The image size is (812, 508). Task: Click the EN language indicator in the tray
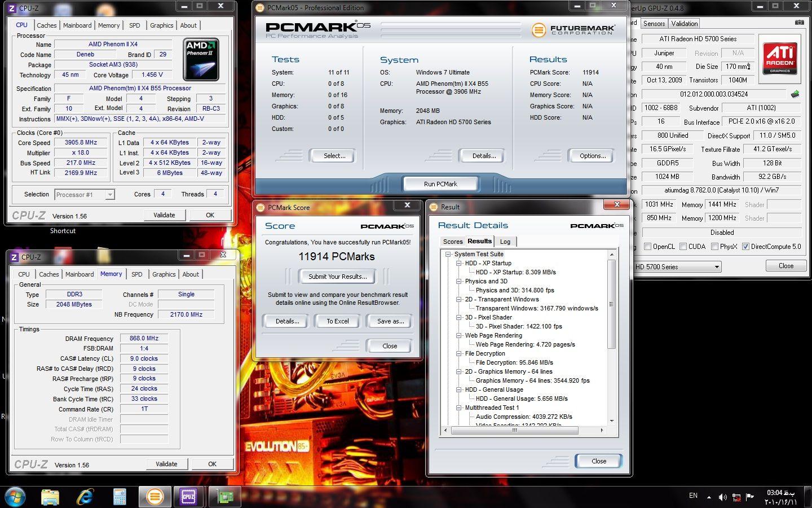(x=693, y=496)
